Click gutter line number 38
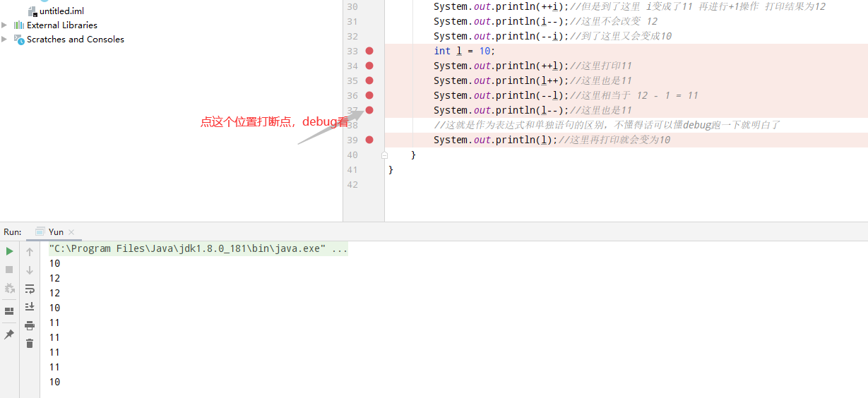This screenshot has width=868, height=398. point(352,125)
